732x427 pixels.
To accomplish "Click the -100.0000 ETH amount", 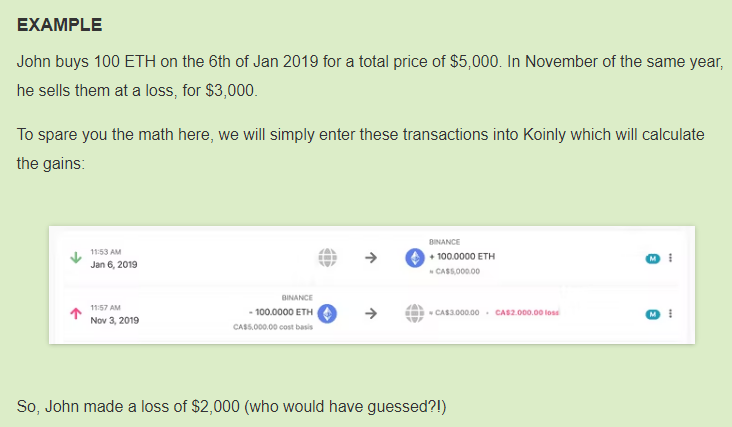I will (x=281, y=312).
